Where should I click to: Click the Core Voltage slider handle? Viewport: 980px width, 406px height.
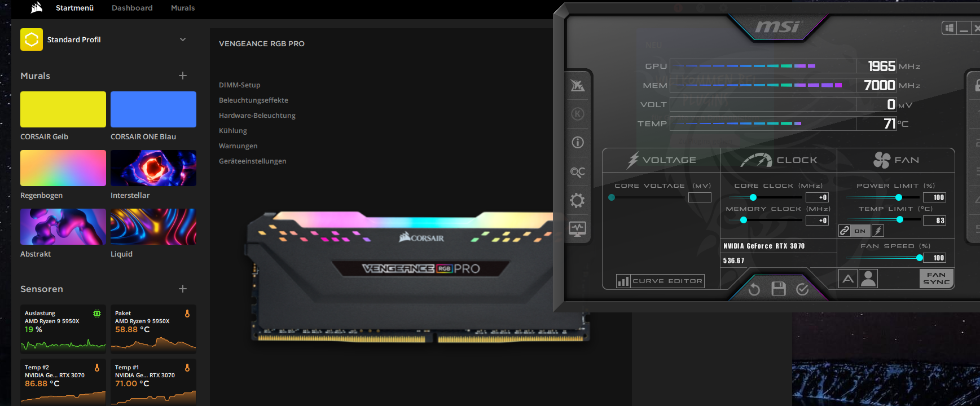(x=612, y=197)
